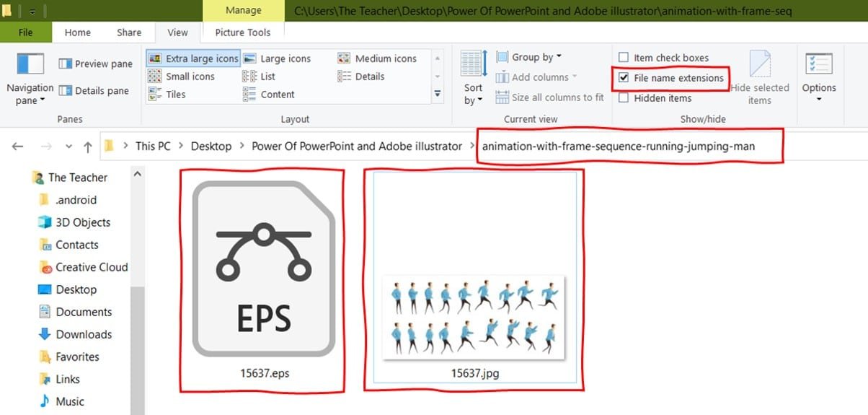Select the 15637.eps file icon
The width and height of the screenshot is (868, 415).
pos(264,268)
